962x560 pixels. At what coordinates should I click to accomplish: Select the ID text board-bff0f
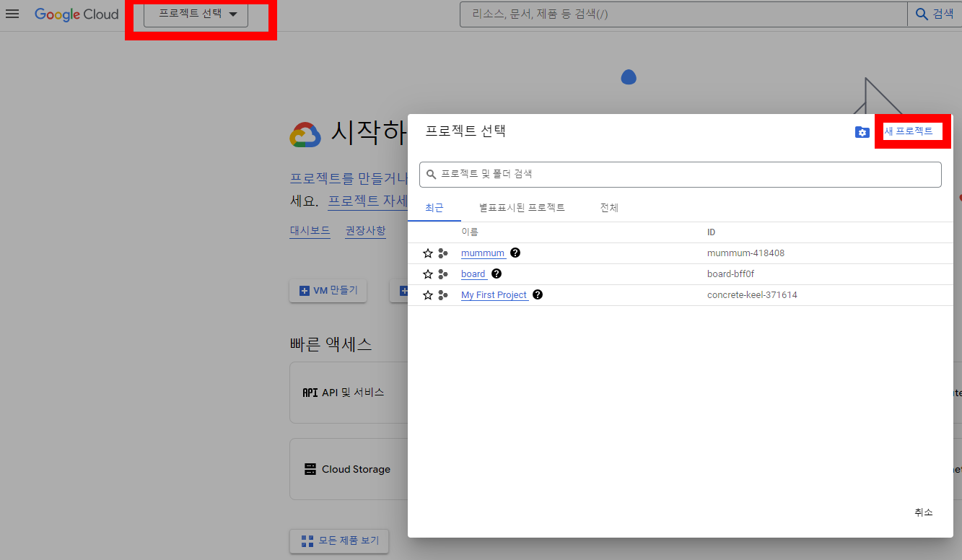click(x=730, y=274)
